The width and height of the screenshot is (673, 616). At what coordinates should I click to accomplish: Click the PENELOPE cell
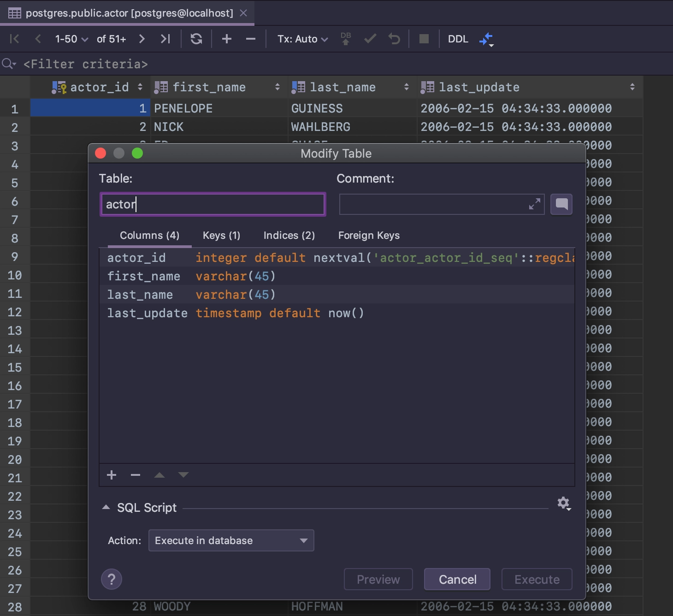[x=219, y=108]
